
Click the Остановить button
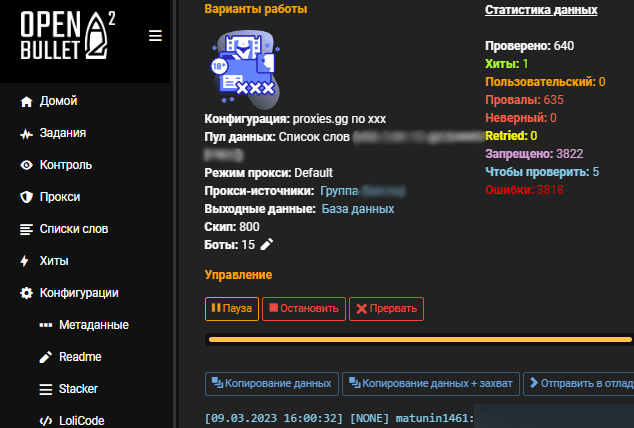click(304, 309)
